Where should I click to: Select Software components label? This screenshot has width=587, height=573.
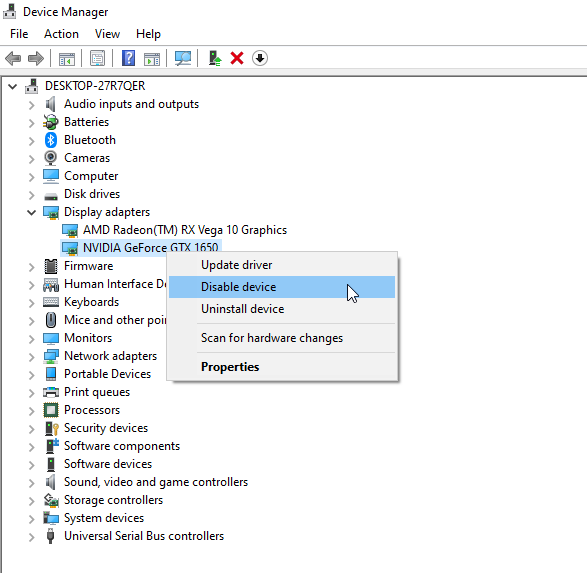click(122, 446)
